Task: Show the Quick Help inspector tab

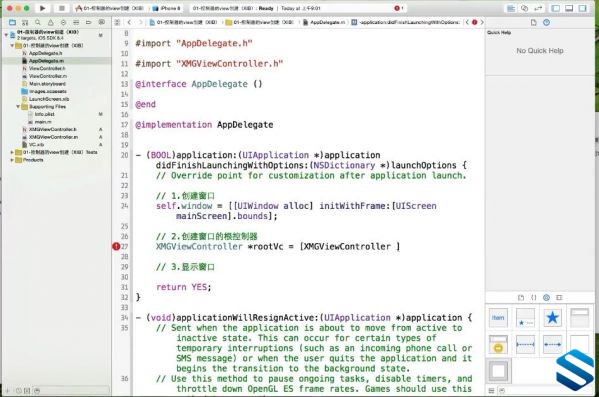Action: [x=547, y=23]
